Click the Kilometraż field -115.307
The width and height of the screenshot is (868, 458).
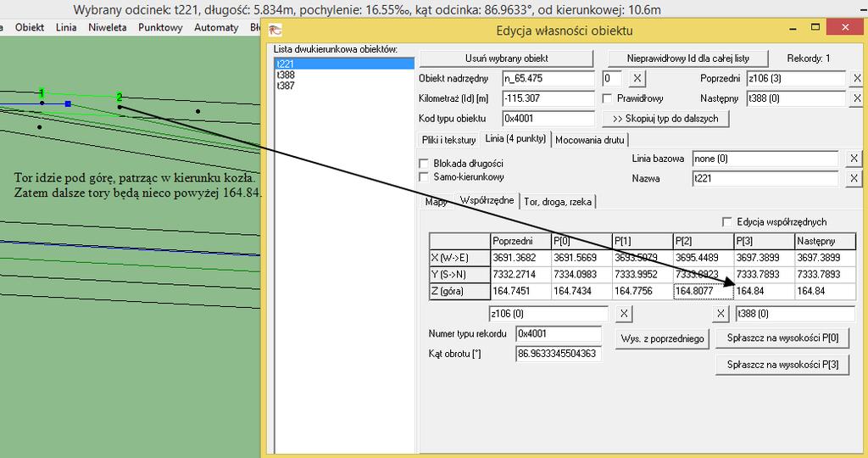point(548,98)
